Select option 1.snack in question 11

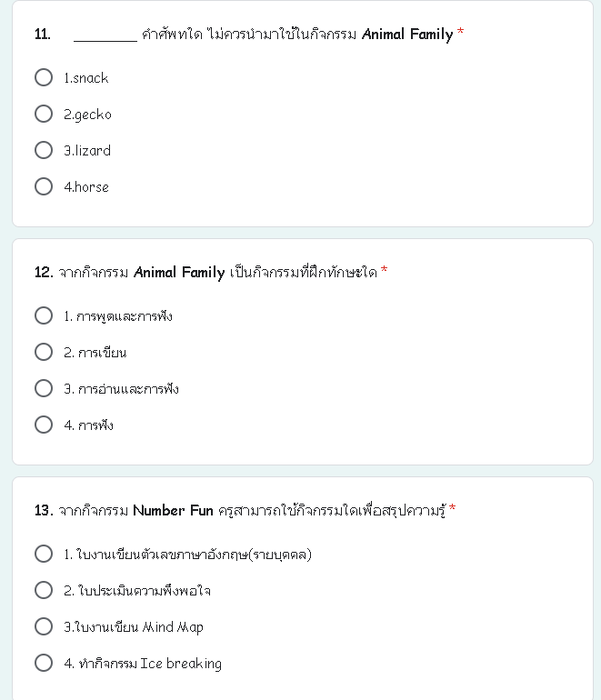coord(44,78)
